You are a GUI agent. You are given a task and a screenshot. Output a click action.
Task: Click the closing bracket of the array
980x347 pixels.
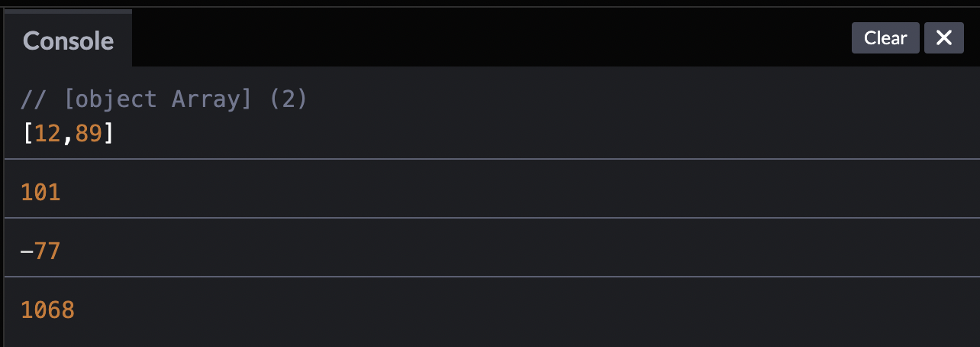108,133
